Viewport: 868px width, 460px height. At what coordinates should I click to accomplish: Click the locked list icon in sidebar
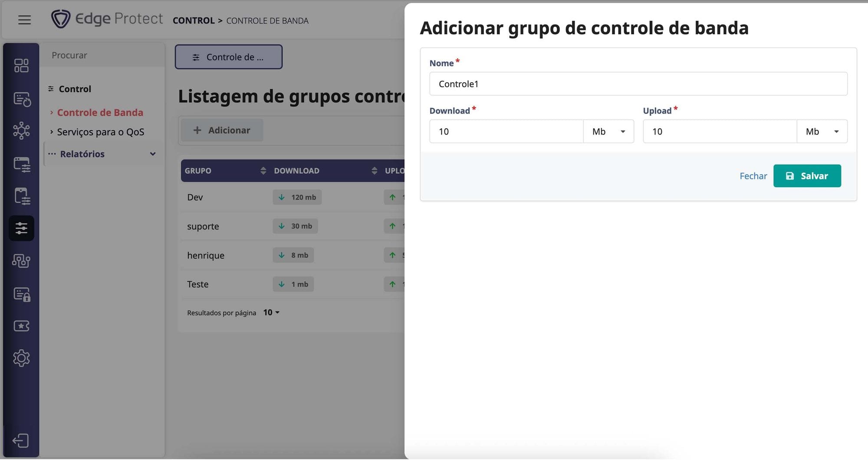(x=21, y=294)
